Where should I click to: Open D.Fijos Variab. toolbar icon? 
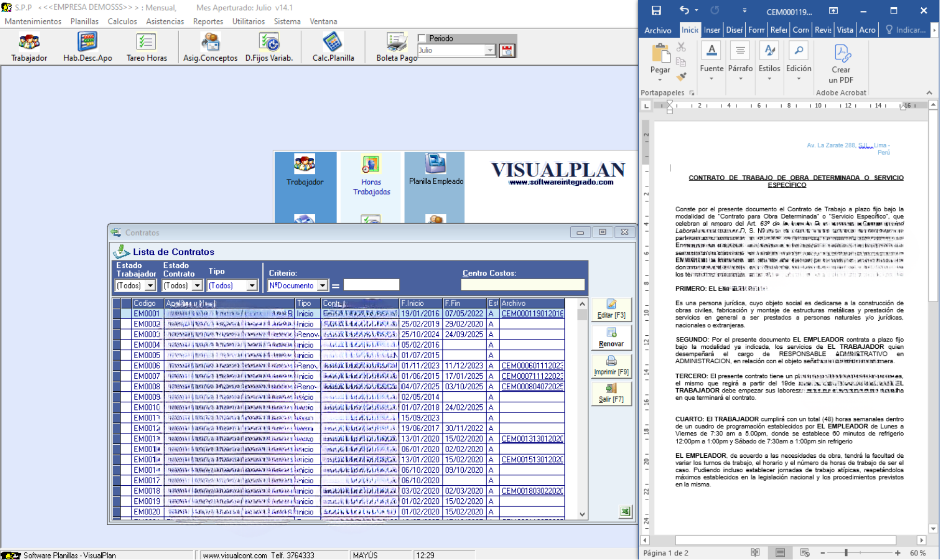269,47
